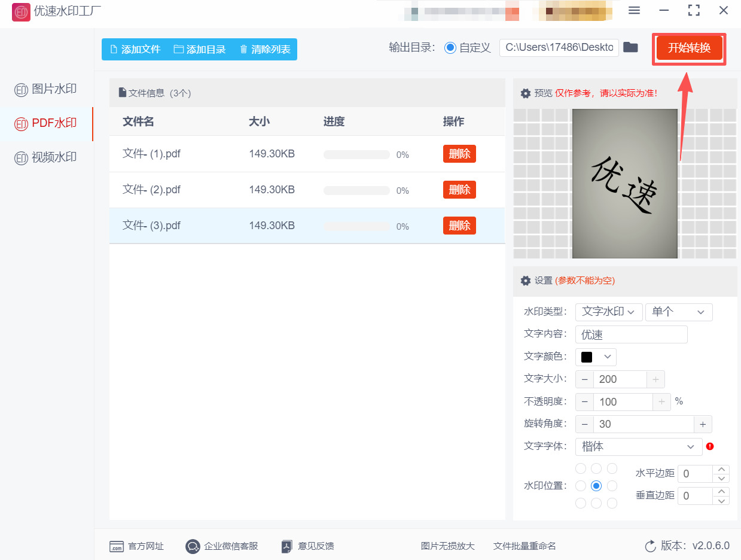Click the 文字大小 value field showing 200
Viewport: 741px width, 560px height.
620,379
